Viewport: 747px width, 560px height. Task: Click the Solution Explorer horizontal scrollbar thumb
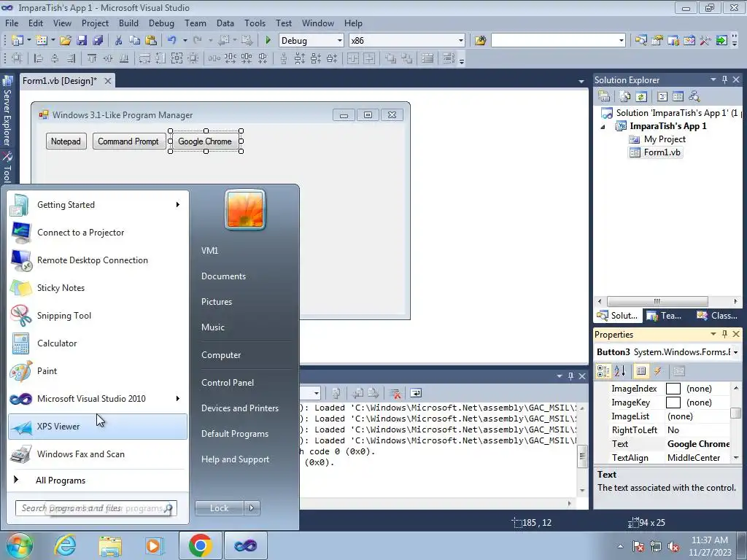click(657, 301)
